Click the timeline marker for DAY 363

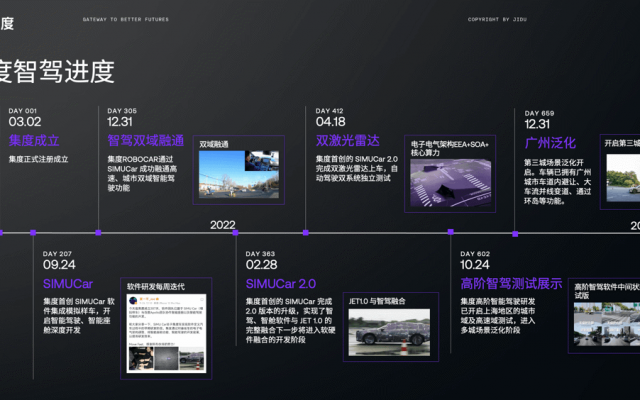coord(236,233)
